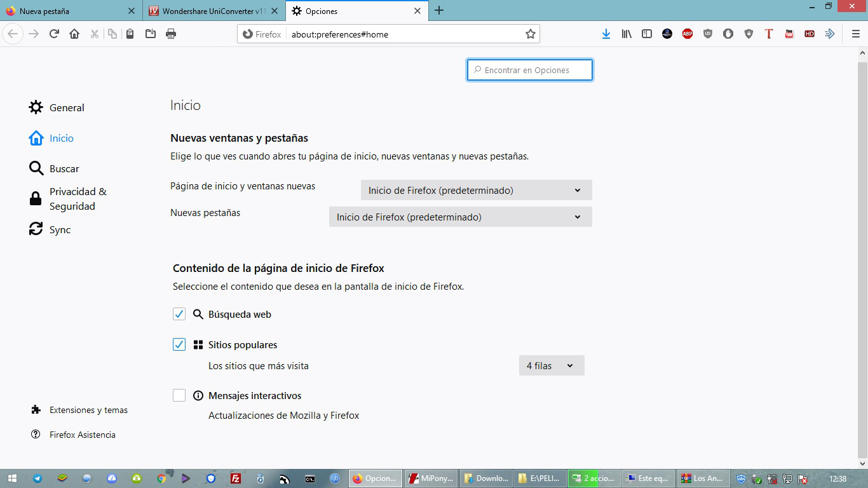Select the Inicio preferences section
The width and height of the screenshot is (868, 488).
(51, 138)
